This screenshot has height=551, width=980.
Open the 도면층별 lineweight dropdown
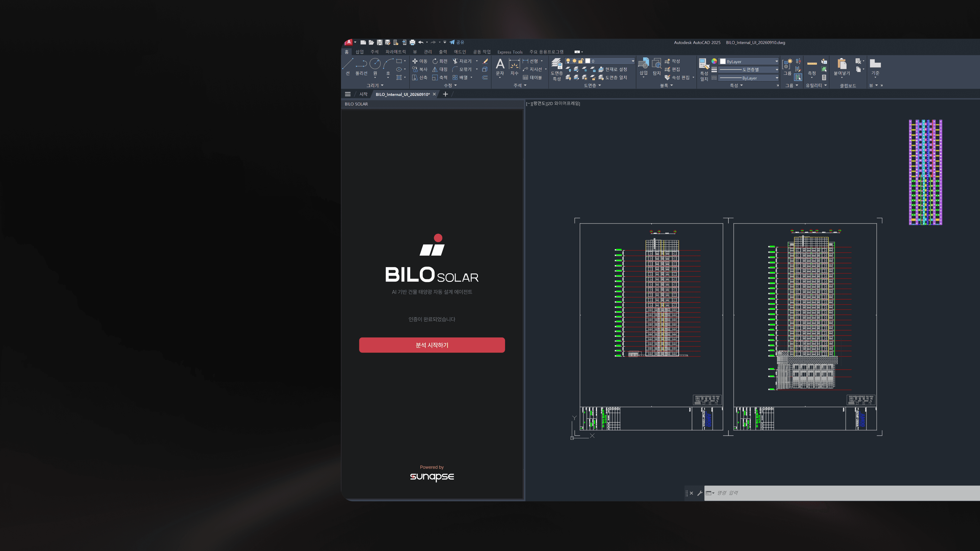click(x=749, y=70)
